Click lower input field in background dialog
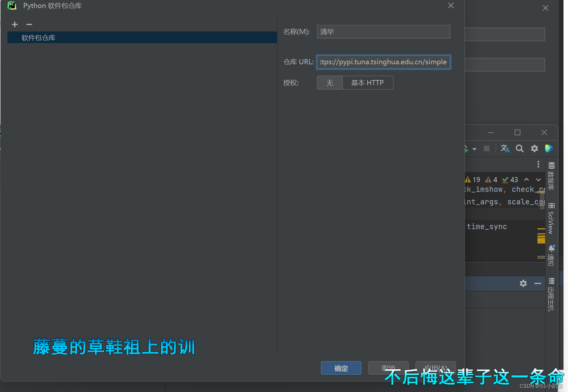Viewport: 568px width, 392px height. pos(505,65)
